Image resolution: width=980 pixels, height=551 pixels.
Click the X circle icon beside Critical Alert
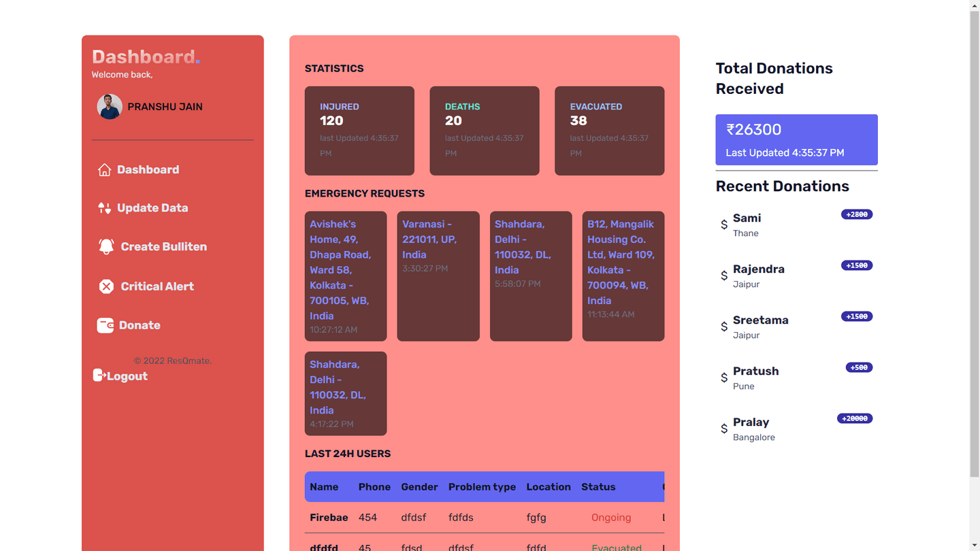(x=106, y=286)
